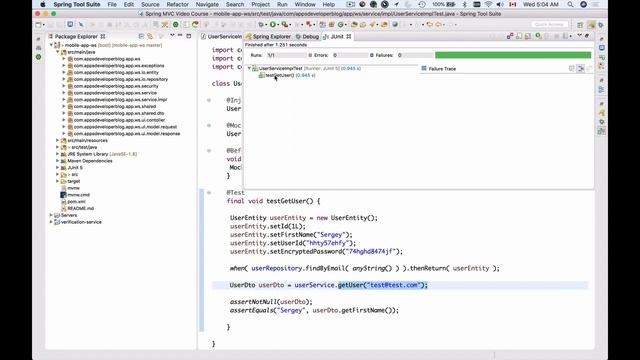Toggle folding marker beside @Inj annotation
This screenshot has width=640, height=360.
209,100
